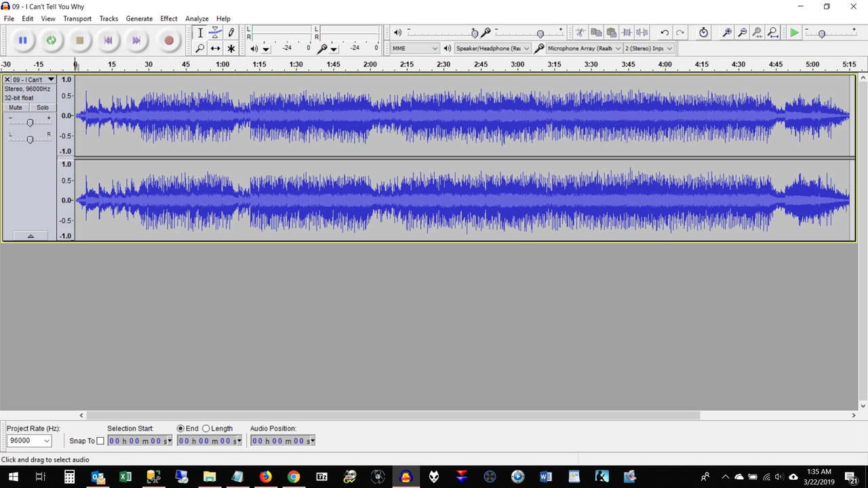
Task: Click the horizontal scrollbar below tracks
Action: pyautogui.click(x=393, y=415)
